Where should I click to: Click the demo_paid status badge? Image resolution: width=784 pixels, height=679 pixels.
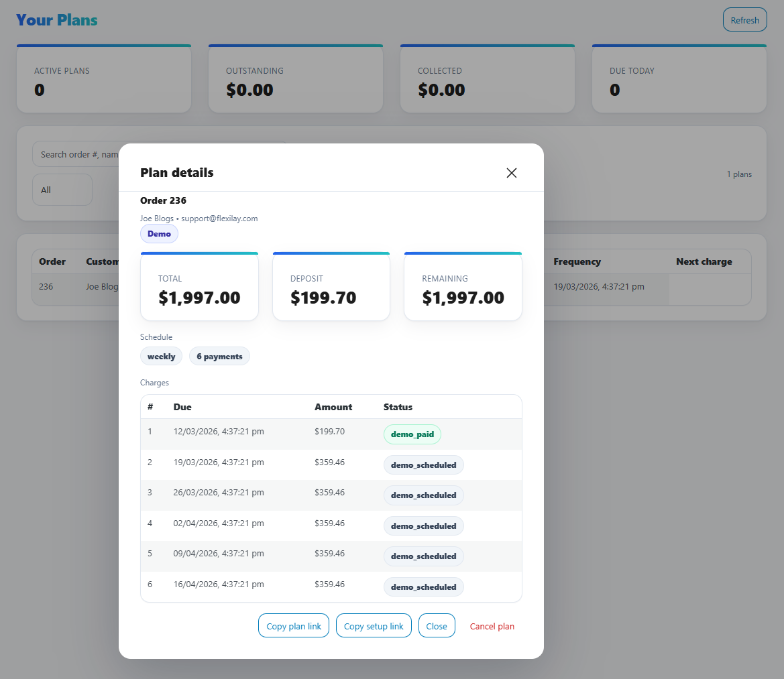click(x=412, y=434)
